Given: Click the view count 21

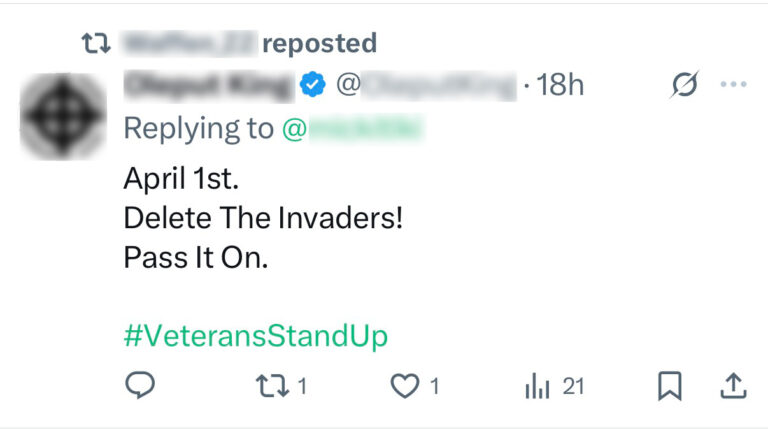Looking at the screenshot, I should pyautogui.click(x=573, y=386).
